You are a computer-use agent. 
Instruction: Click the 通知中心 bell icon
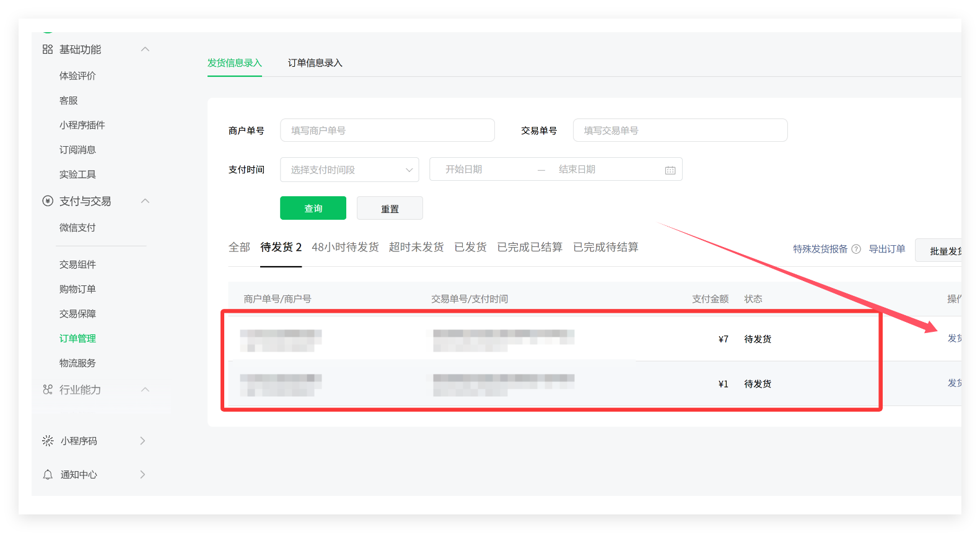point(48,475)
